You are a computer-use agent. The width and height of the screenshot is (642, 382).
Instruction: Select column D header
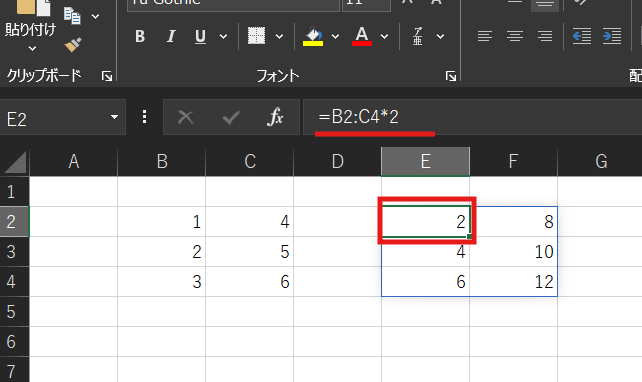click(x=337, y=161)
